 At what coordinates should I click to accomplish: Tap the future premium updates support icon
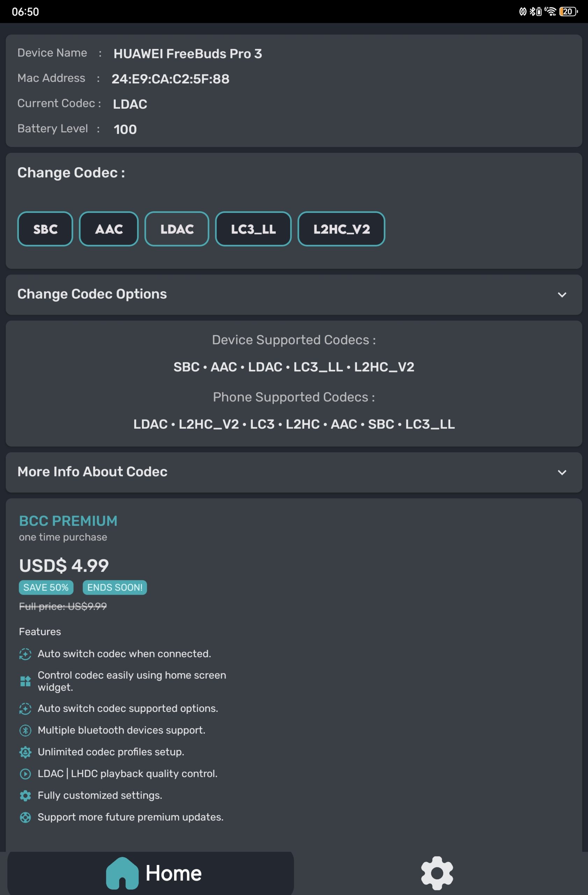[x=25, y=817]
